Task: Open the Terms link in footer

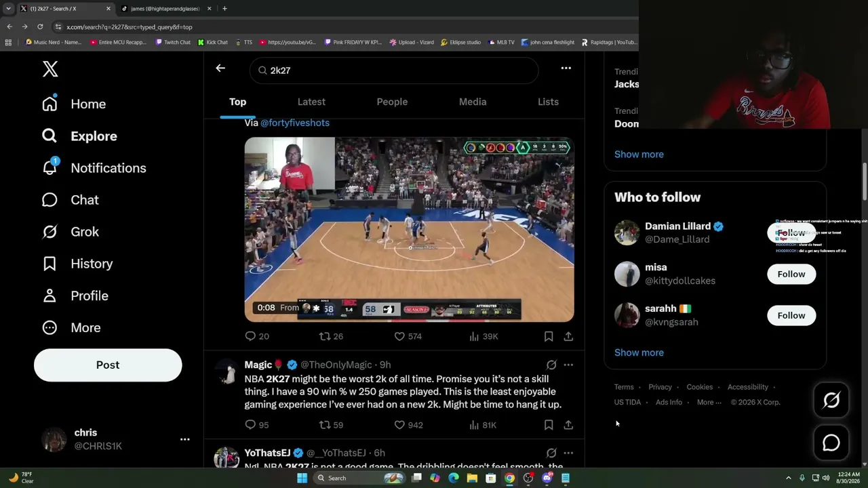Action: tap(624, 387)
